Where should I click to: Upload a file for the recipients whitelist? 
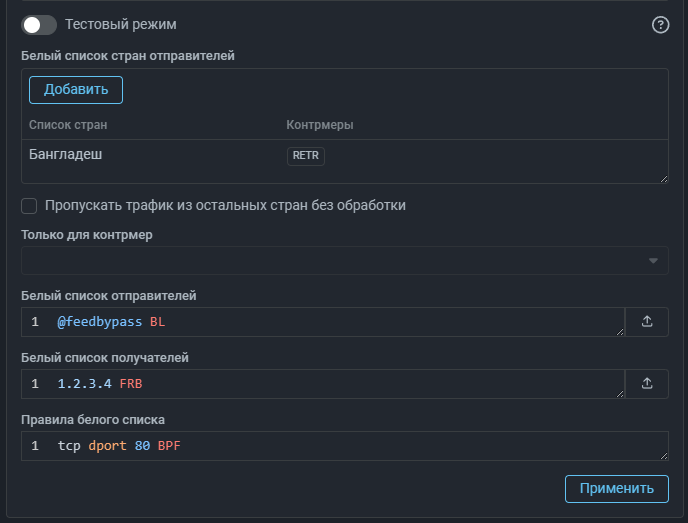tap(647, 384)
